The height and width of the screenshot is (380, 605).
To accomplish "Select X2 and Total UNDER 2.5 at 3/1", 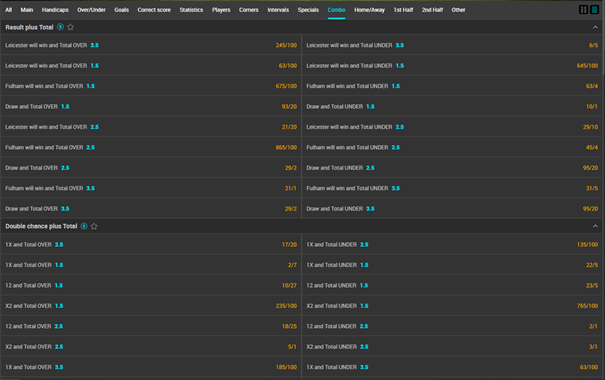I will pos(451,347).
